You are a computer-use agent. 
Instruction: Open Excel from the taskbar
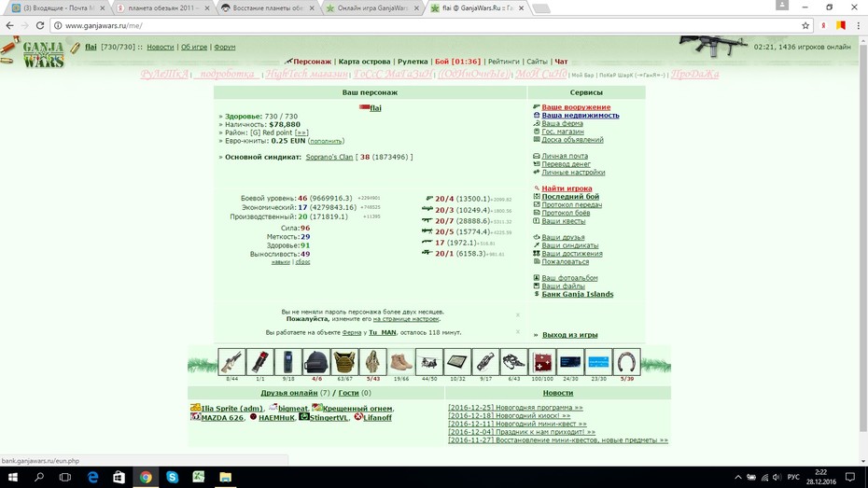point(199,477)
